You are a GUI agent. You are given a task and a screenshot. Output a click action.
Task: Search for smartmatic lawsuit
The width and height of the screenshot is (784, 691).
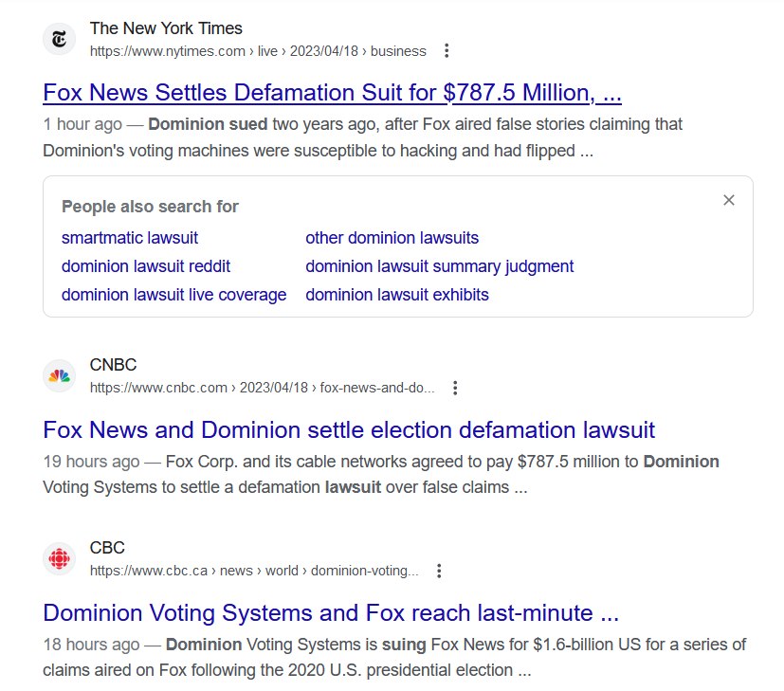130,238
